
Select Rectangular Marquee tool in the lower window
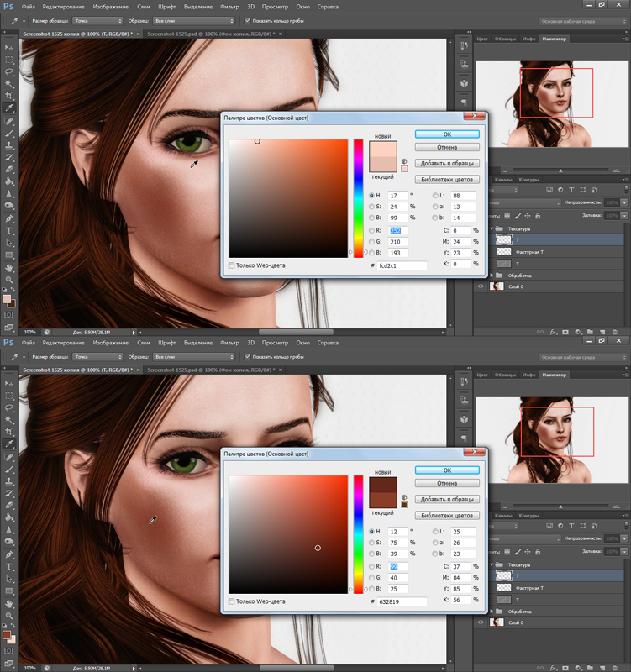pos(9,396)
